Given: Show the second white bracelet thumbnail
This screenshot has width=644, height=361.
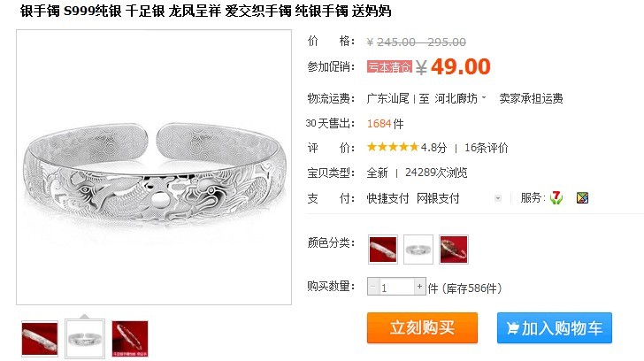Looking at the screenshot, I should click(x=85, y=339).
